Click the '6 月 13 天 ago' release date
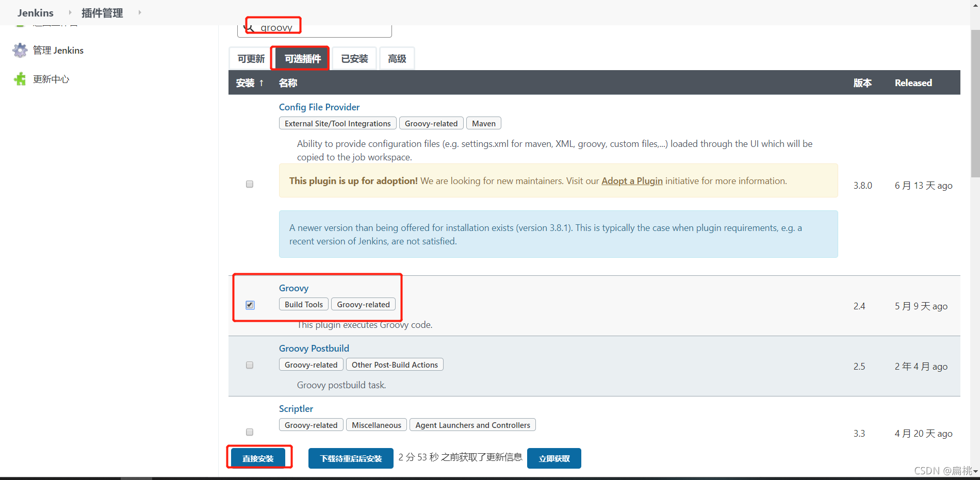Screen dimensions: 980x480 924,186
